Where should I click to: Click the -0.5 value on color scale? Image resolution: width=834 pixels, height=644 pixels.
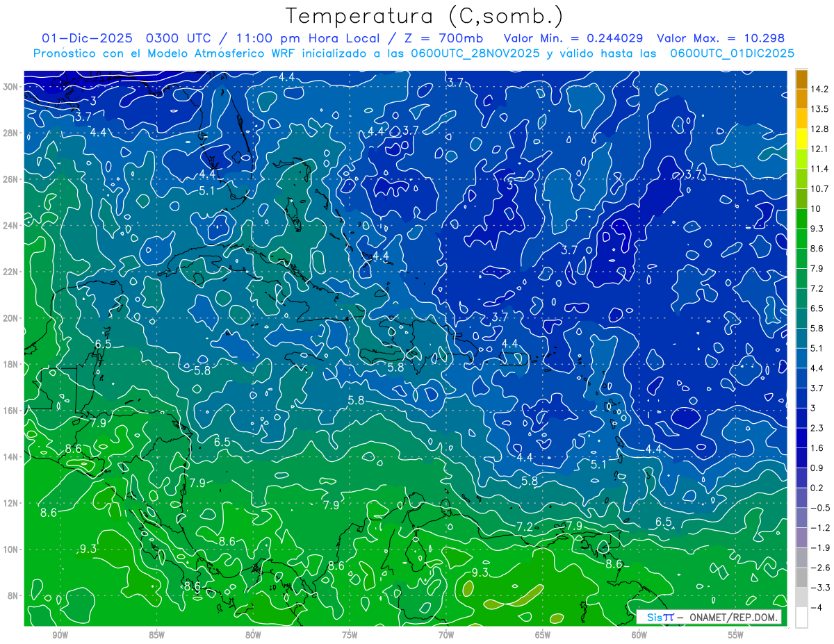pos(819,508)
